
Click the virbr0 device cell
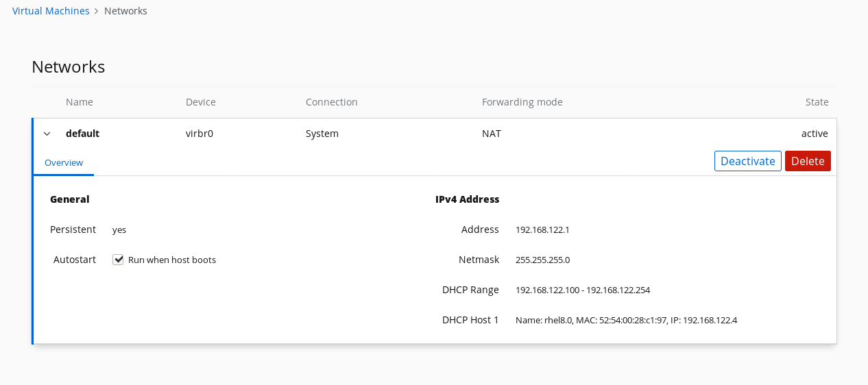click(x=200, y=134)
